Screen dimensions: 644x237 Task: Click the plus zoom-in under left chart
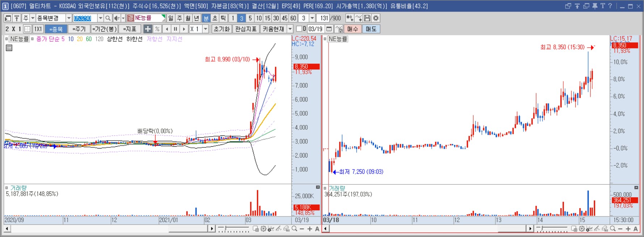(x=310, y=229)
